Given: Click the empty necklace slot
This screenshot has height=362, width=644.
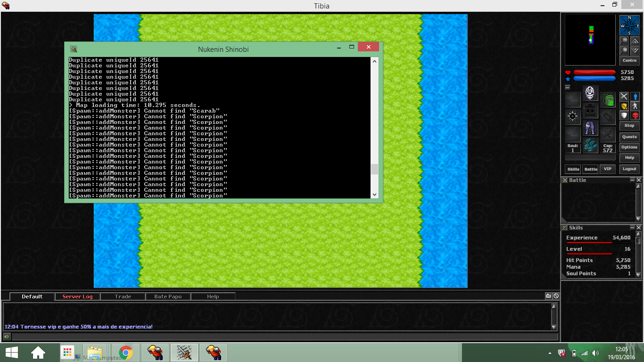Looking at the screenshot, I should click(x=573, y=99).
